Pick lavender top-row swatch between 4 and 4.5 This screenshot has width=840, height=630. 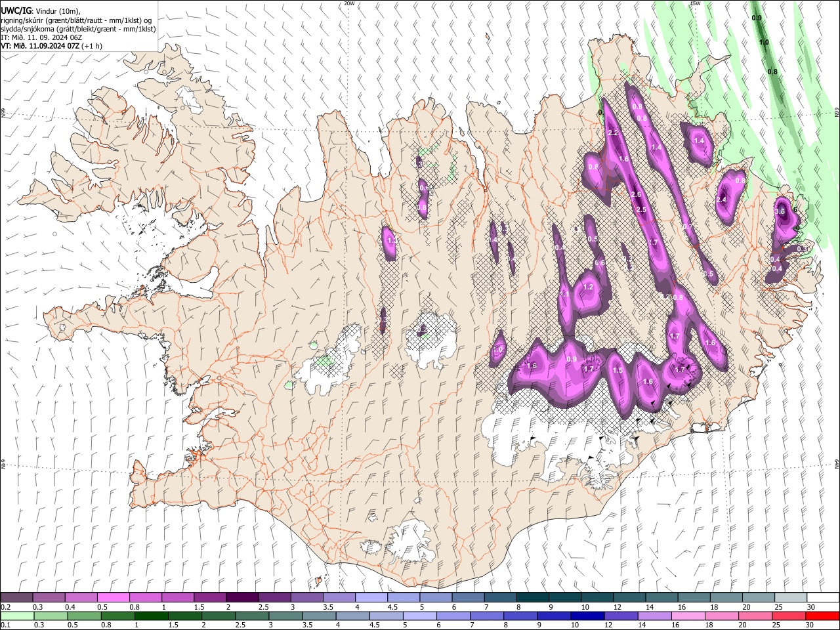371,598
